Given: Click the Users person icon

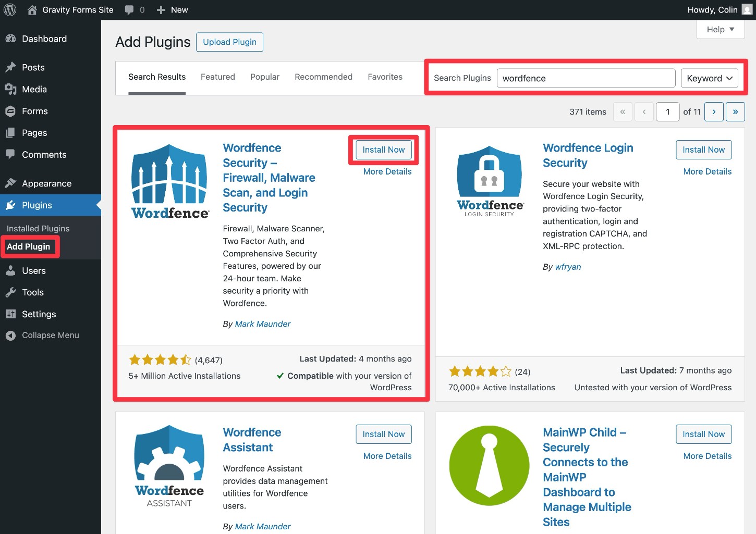Looking at the screenshot, I should 10,270.
